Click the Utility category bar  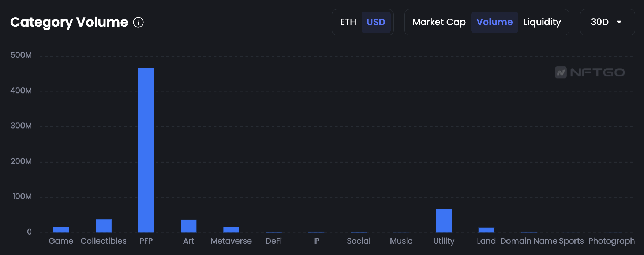(x=443, y=221)
